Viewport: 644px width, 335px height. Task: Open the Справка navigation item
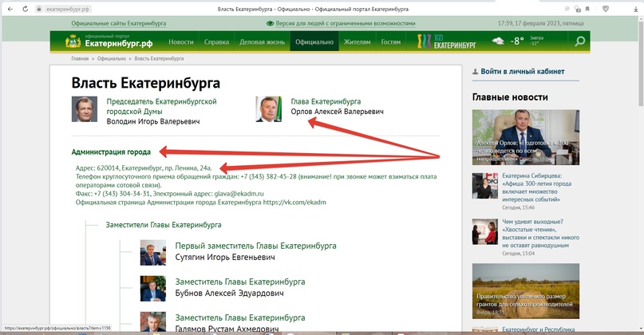tap(216, 41)
